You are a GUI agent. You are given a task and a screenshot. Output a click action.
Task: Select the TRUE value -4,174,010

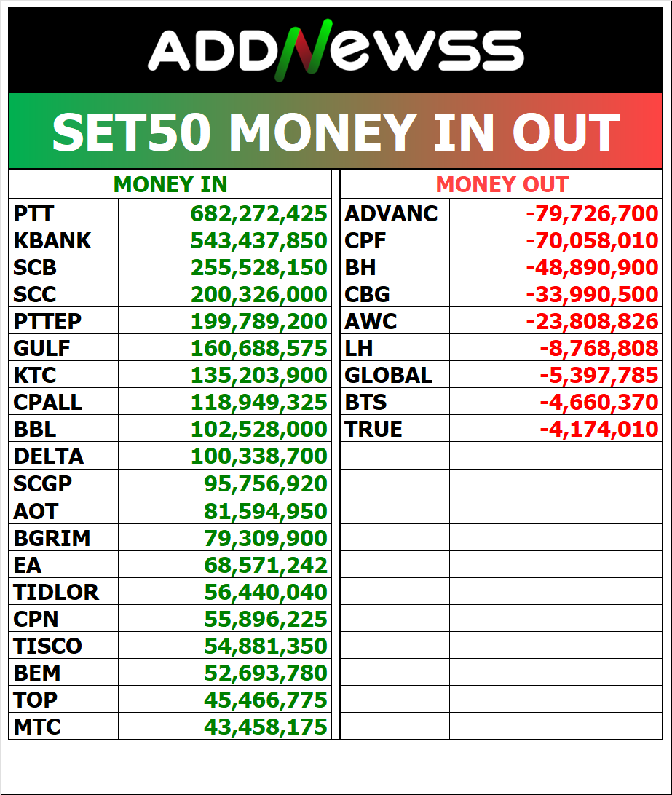(x=598, y=430)
